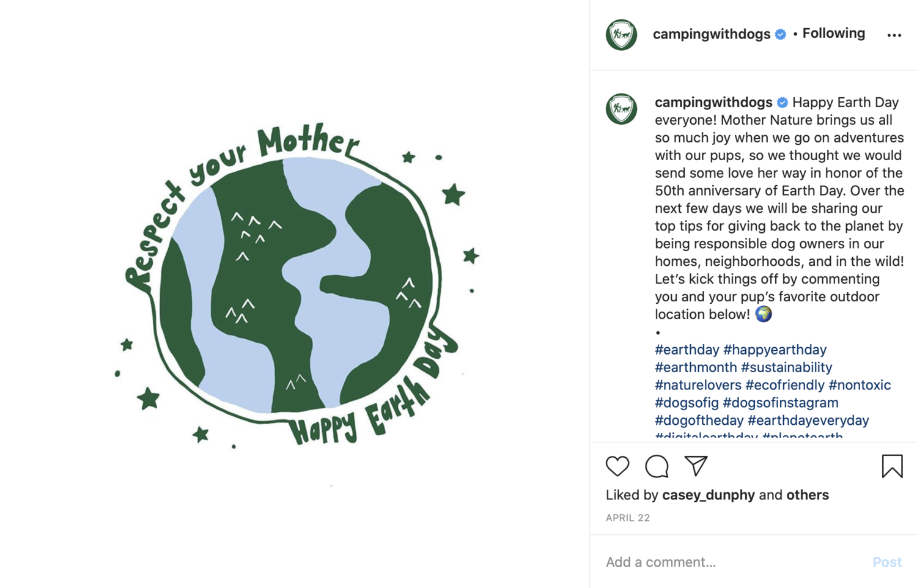Open campingwithdogs profile from header username

(x=711, y=34)
